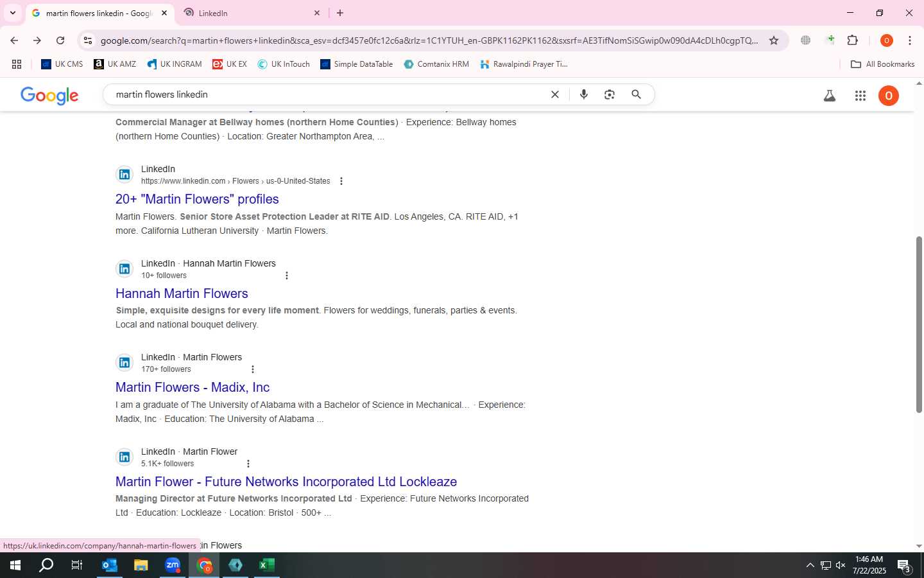924x578 pixels.
Task: Submit search with the magnifier icon
Action: pos(636,94)
